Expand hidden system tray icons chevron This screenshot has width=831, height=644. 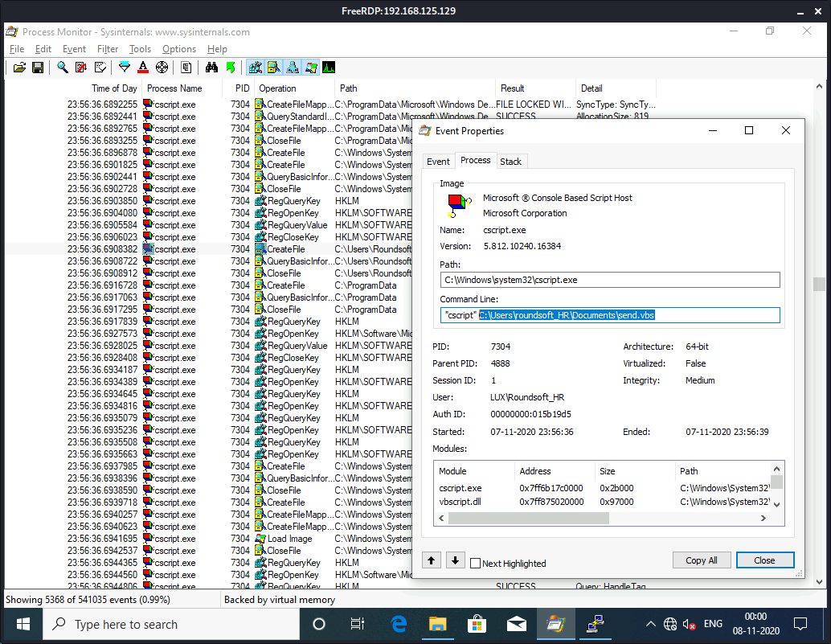(x=650, y=624)
